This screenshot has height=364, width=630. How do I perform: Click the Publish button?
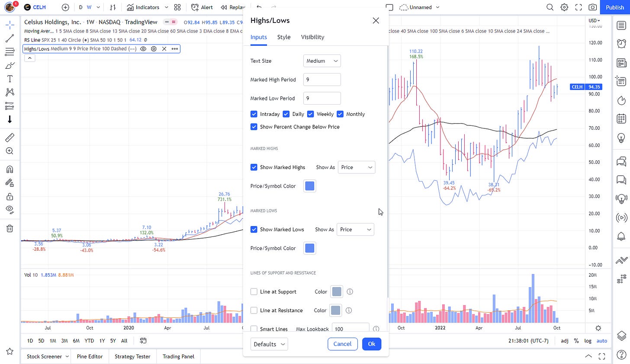click(615, 7)
